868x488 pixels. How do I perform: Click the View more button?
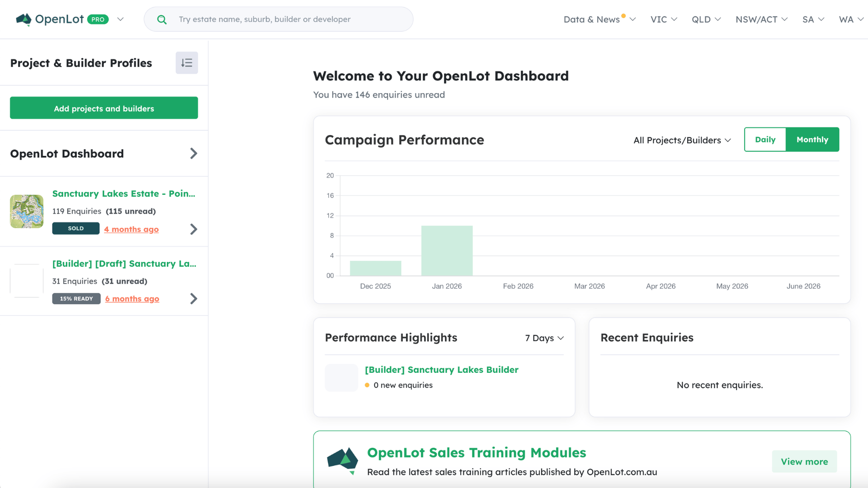pos(804,461)
